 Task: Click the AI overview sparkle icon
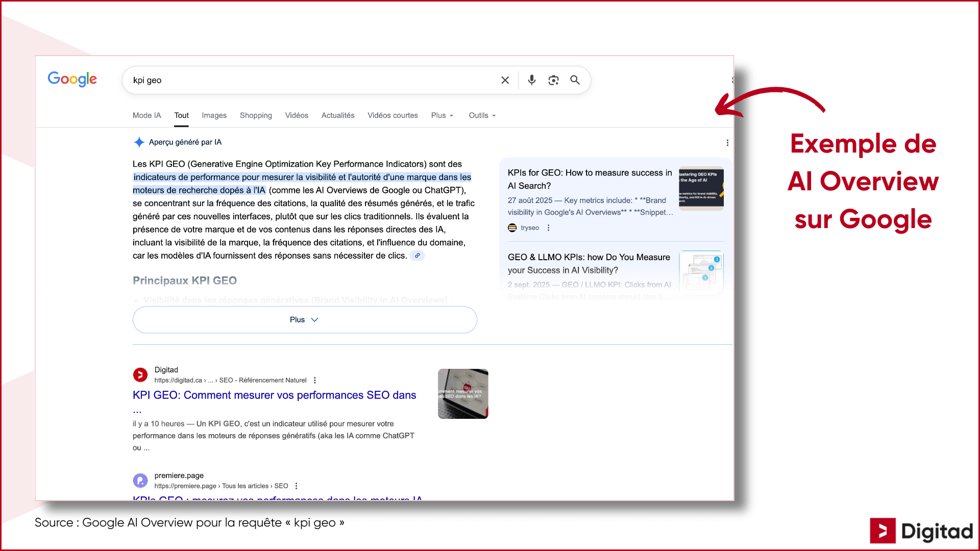click(x=139, y=142)
